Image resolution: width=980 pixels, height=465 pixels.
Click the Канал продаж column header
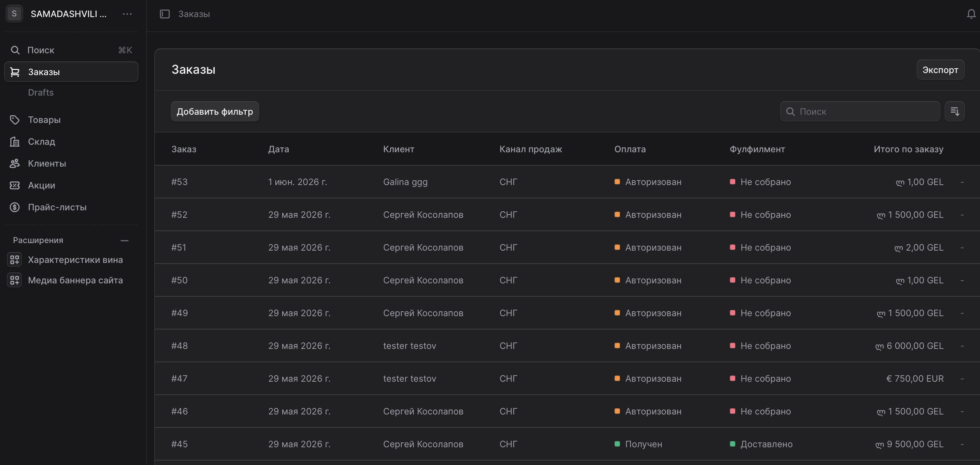tap(531, 149)
